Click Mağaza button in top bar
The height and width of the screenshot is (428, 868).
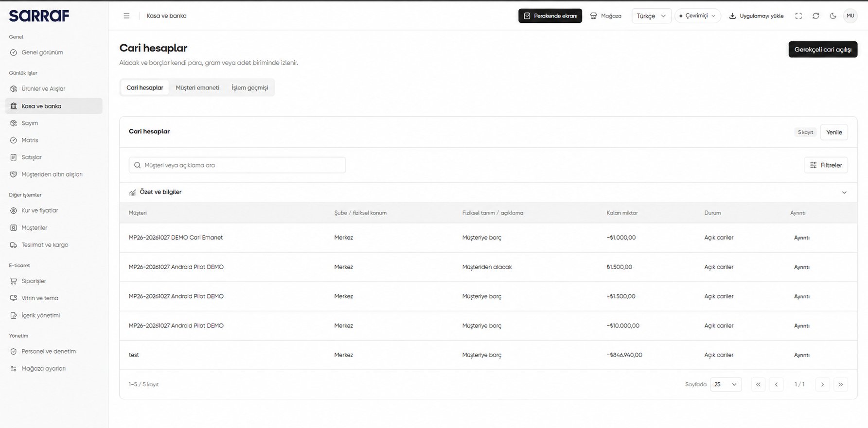point(605,16)
